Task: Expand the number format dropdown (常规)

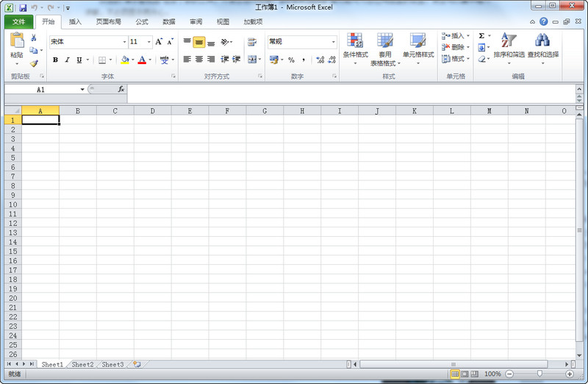Action: (x=333, y=42)
